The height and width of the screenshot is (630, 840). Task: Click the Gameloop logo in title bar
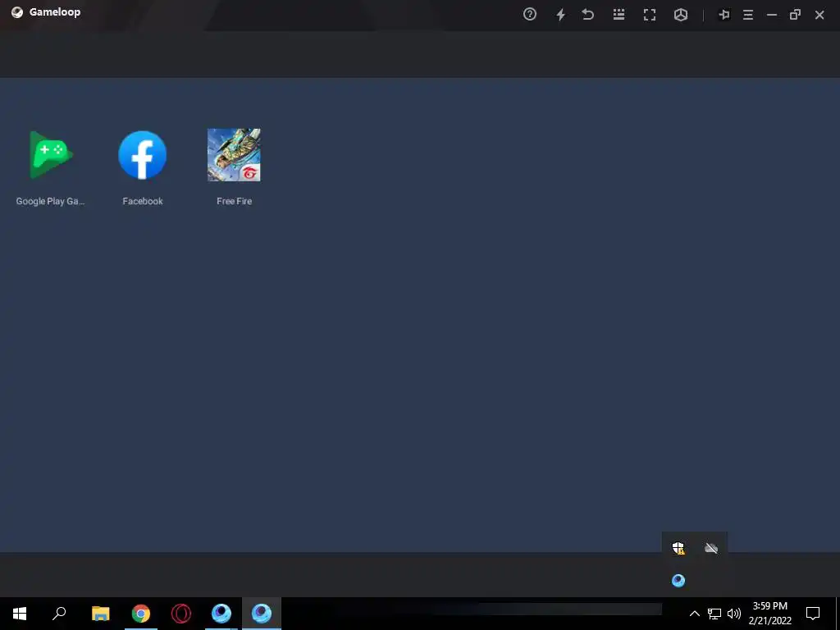[17, 12]
